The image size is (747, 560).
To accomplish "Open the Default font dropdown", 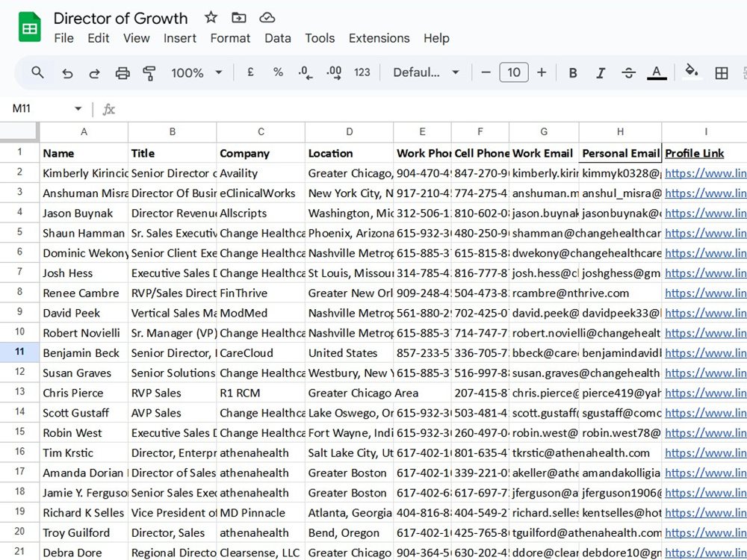I will pos(426,72).
